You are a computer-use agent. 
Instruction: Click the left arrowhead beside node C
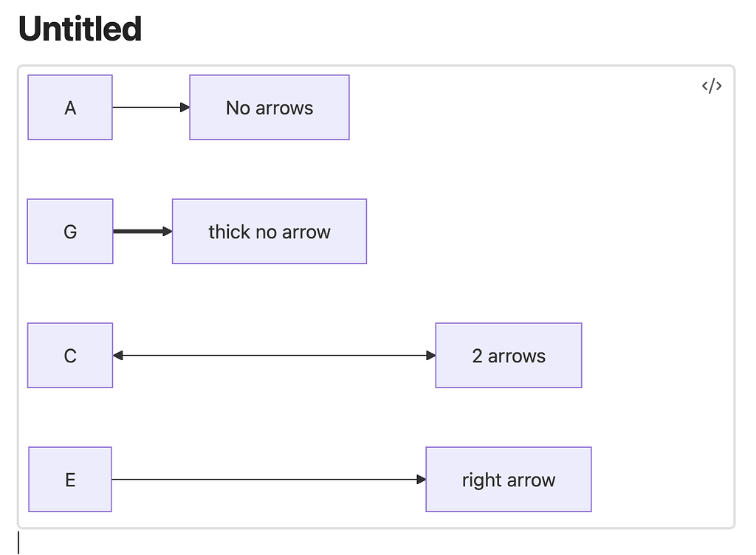118,355
